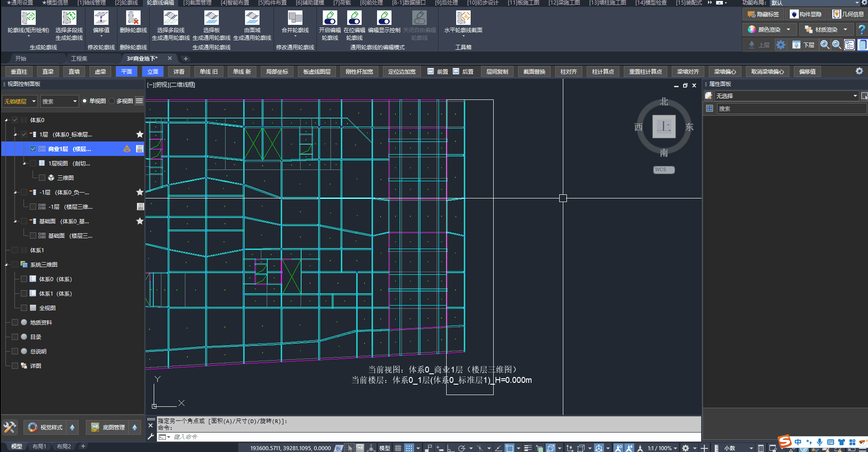Image resolution: width=868 pixels, height=452 pixels.
Task: Click the 合并轮廓线 tool icon
Action: (x=295, y=18)
